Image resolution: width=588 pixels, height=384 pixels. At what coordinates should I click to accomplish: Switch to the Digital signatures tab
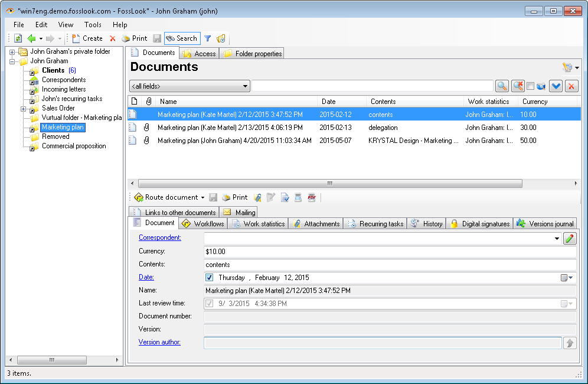pos(479,224)
